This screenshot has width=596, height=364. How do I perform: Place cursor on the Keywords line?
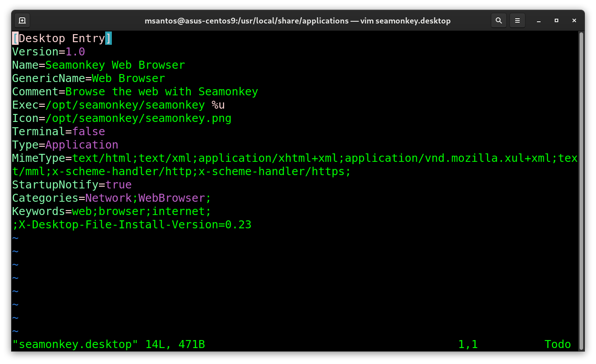point(111,211)
